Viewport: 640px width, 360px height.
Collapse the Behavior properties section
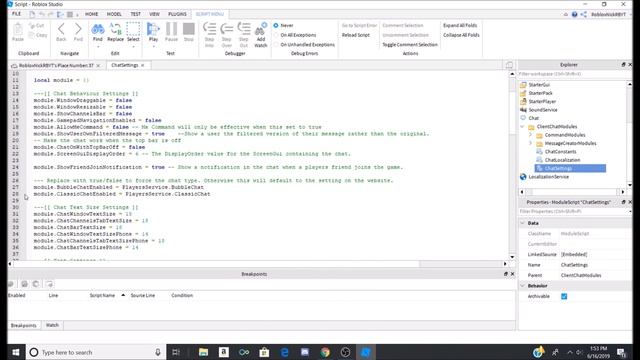[522, 286]
